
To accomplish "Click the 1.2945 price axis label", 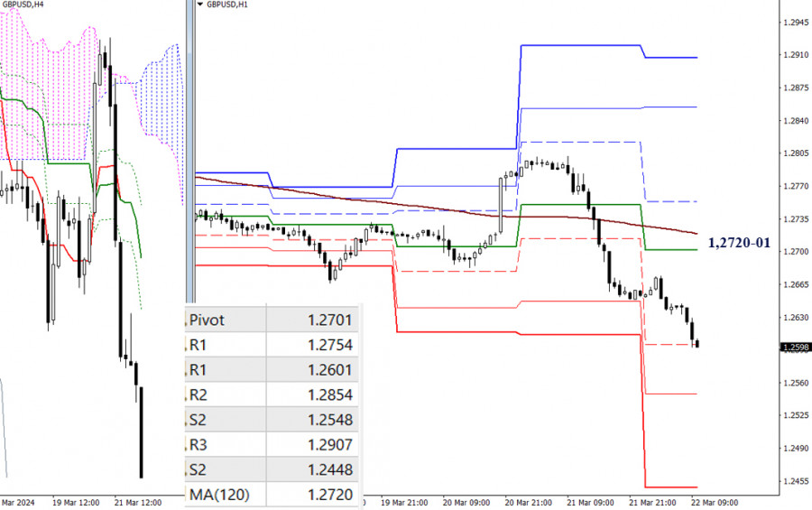I will [797, 23].
